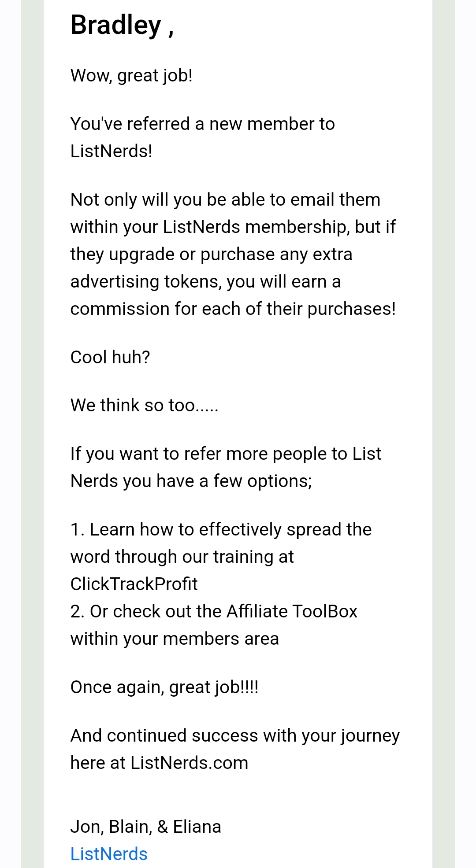Screen dimensions: 476x868
Task: Open the ListNerds link in signature
Action: pos(109,854)
